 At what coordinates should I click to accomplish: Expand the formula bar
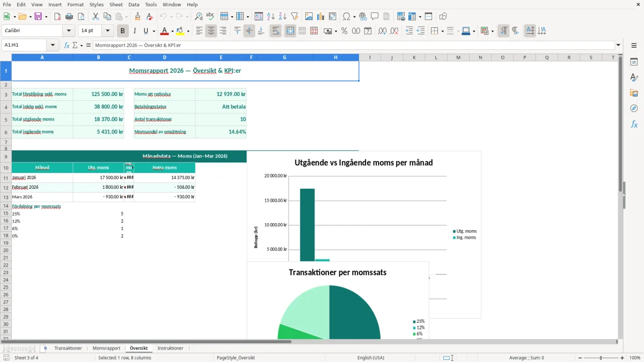click(618, 46)
